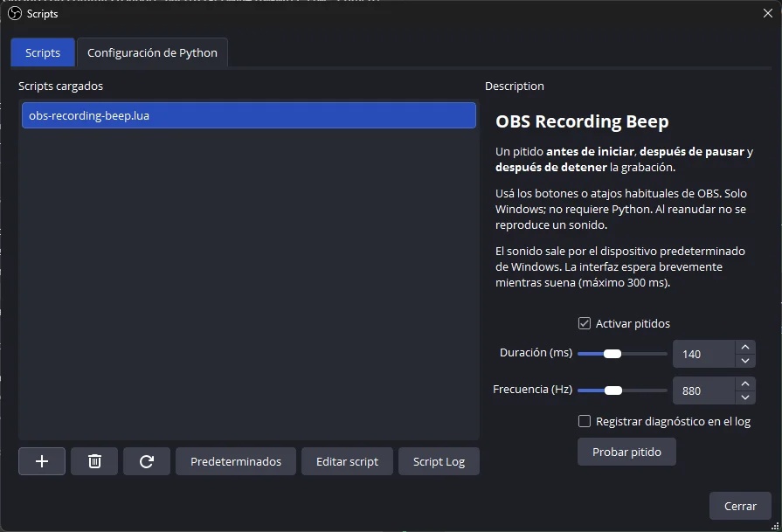Decrease Duración value with down arrow

745,361
